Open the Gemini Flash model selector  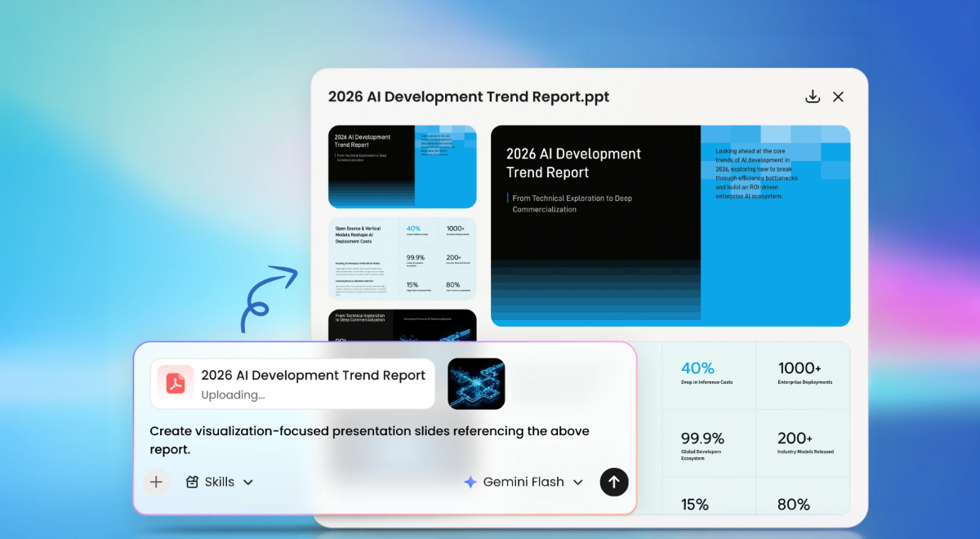tap(523, 482)
